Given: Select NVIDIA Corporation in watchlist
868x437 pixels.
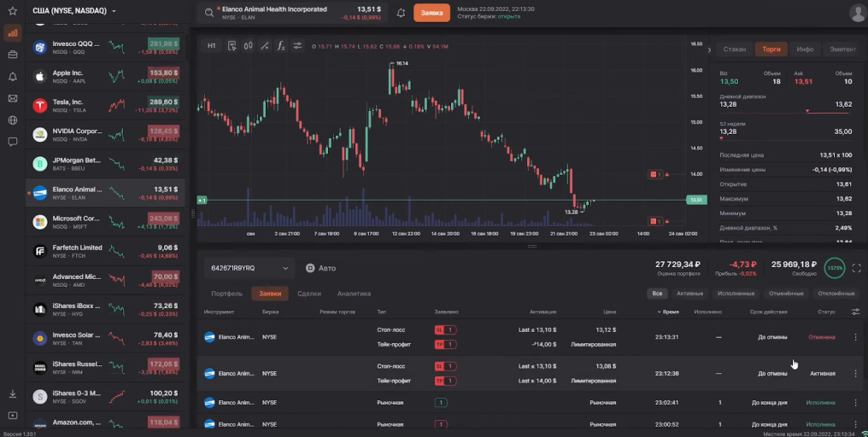Looking at the screenshot, I should point(105,135).
